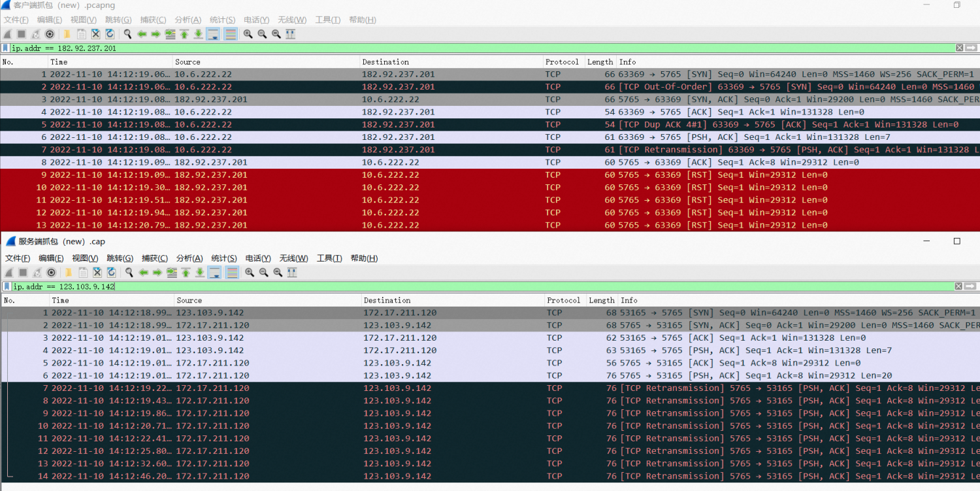The image size is (980, 491).
Task: Reset zoom to normal size, client window
Action: tap(276, 34)
